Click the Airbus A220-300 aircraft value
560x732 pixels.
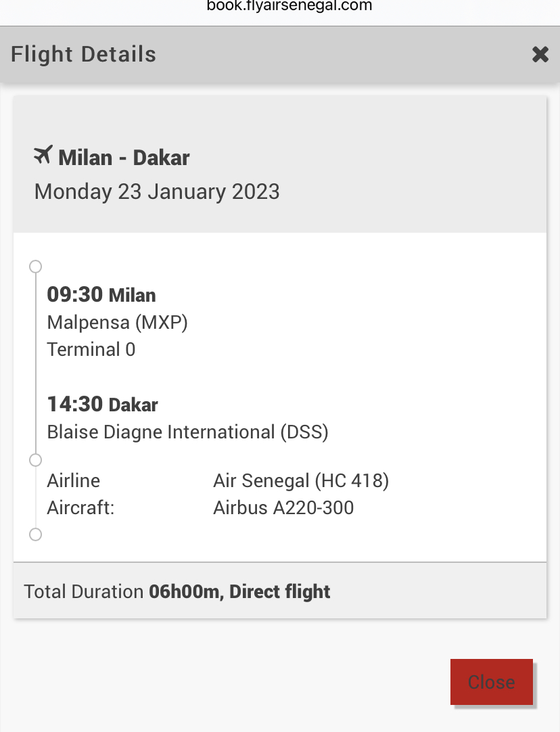click(x=283, y=507)
